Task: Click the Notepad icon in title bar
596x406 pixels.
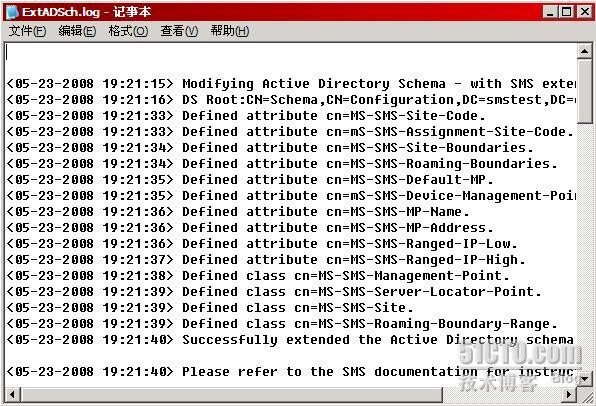Action: 12,12
